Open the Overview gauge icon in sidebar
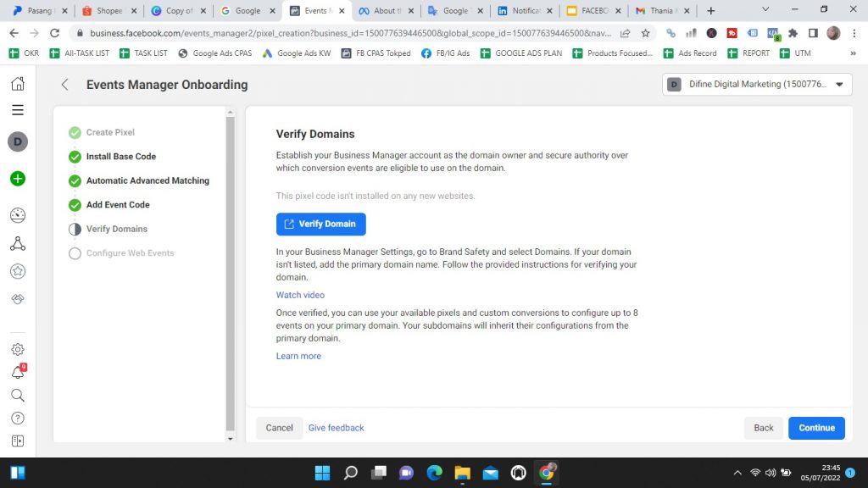 [17, 214]
